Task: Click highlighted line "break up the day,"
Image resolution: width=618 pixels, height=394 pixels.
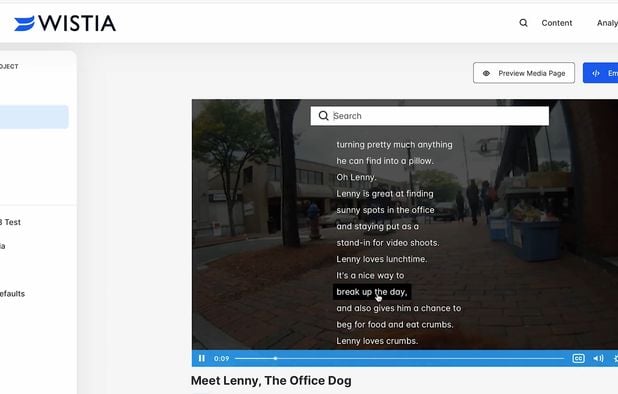Action: click(372, 292)
